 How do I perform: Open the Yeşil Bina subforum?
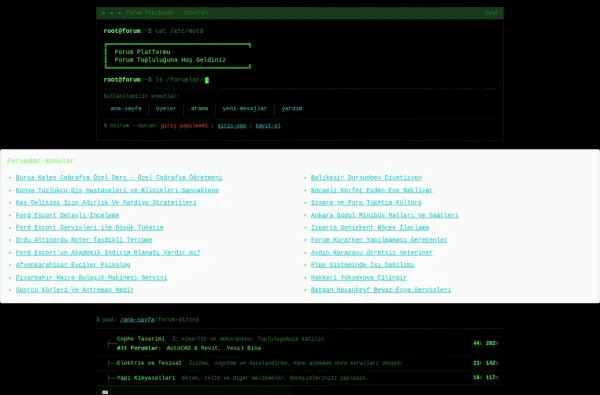click(x=244, y=348)
